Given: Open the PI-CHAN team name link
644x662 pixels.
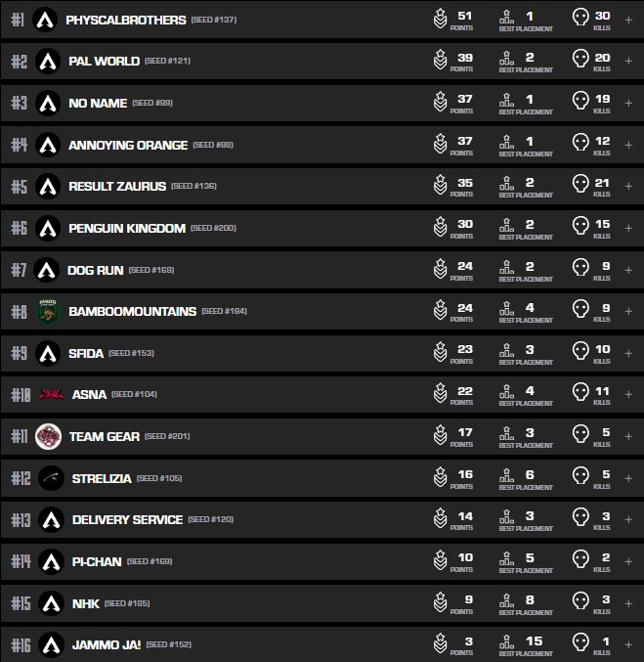Looking at the screenshot, I should [x=96, y=561].
